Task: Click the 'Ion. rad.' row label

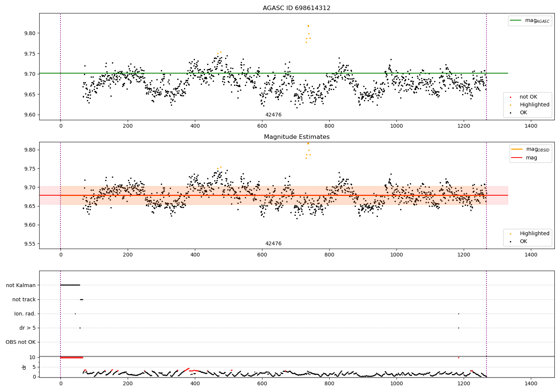Action: pos(25,314)
